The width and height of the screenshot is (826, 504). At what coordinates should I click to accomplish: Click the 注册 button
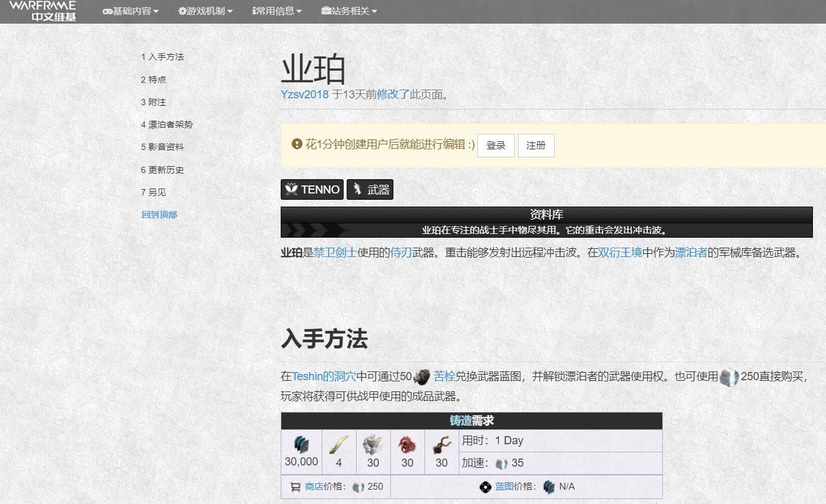536,145
